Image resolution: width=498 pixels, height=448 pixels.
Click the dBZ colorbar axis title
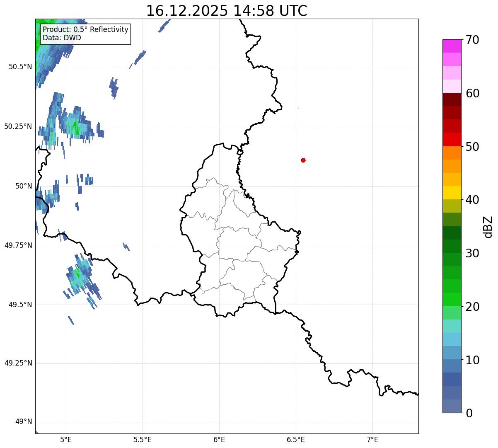[x=488, y=227]
